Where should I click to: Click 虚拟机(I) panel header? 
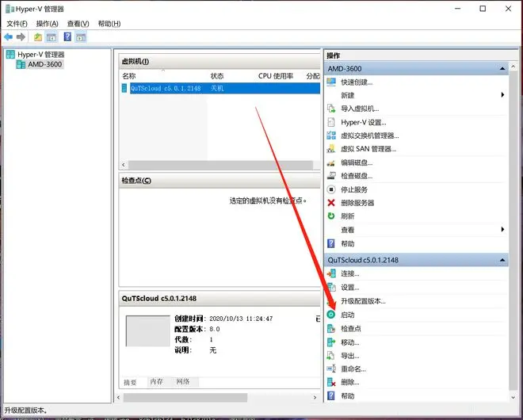tap(220, 61)
